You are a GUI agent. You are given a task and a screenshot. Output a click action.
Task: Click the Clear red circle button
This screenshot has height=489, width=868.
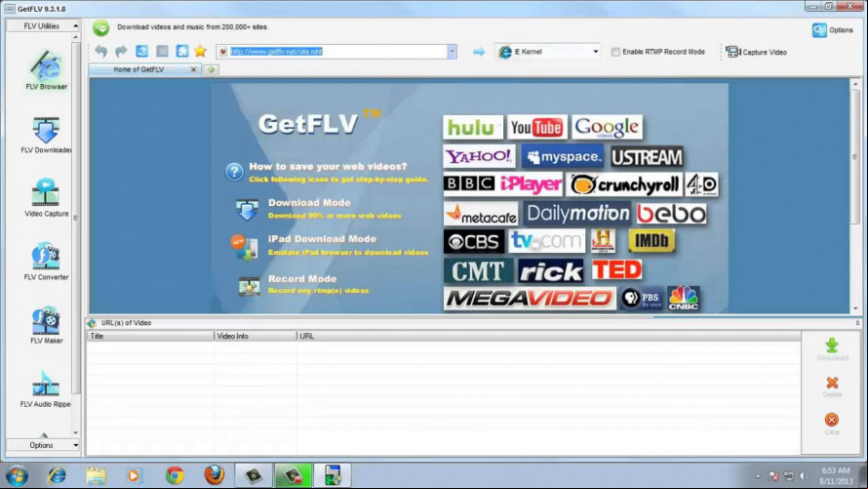click(832, 424)
